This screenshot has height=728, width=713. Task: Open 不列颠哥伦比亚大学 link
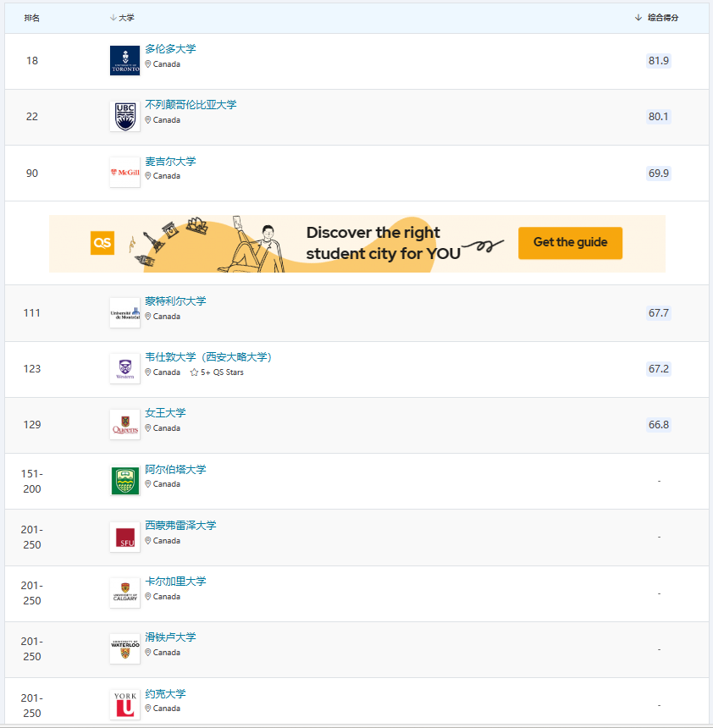click(191, 104)
